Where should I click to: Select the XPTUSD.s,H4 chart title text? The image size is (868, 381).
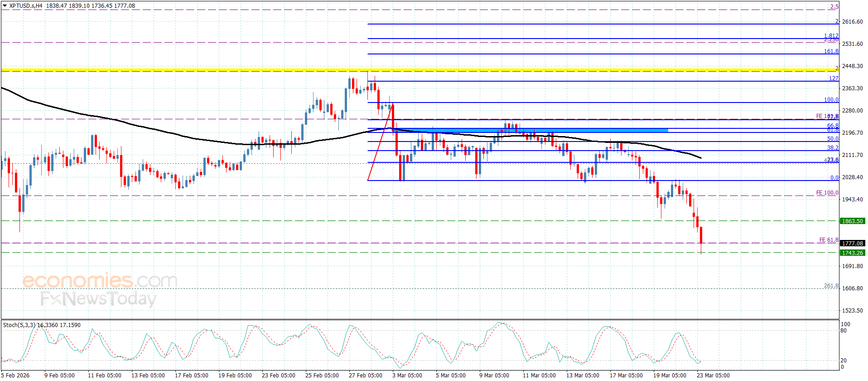pyautogui.click(x=26, y=6)
